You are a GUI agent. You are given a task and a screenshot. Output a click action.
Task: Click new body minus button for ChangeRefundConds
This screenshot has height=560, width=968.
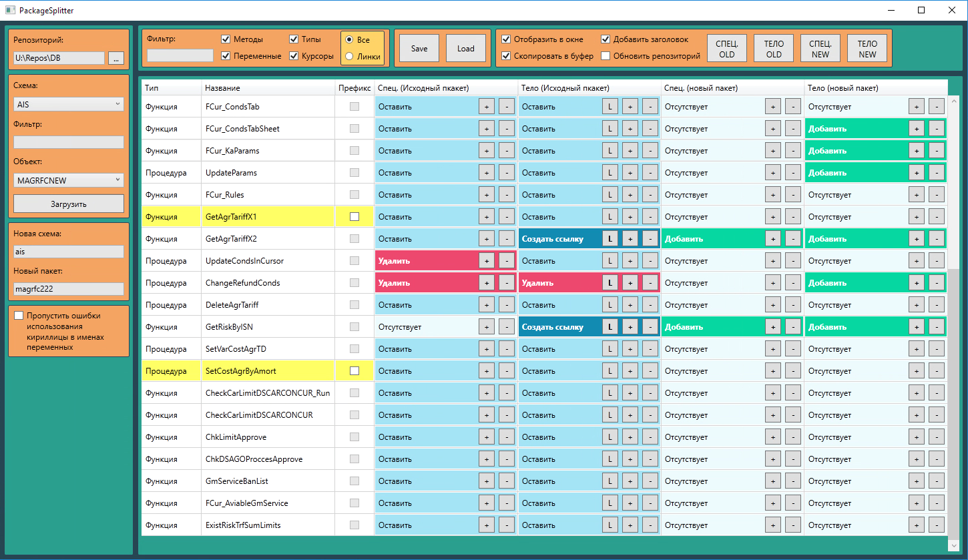pos(937,283)
